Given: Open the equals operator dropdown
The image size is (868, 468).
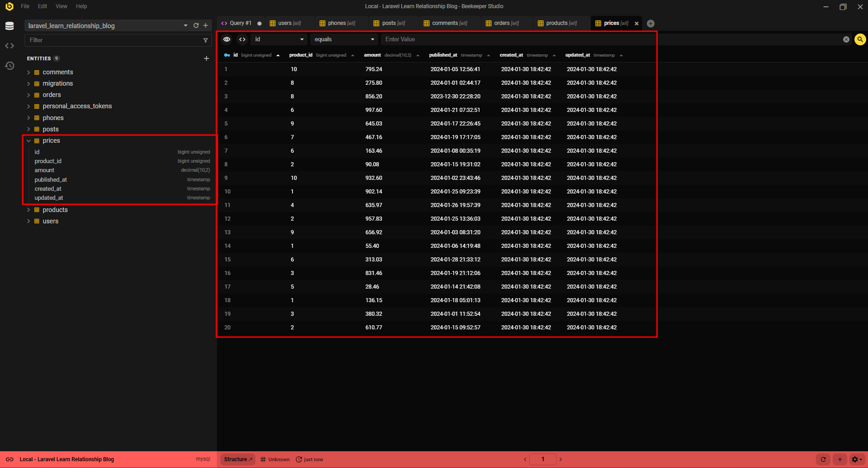Looking at the screenshot, I should tap(344, 39).
